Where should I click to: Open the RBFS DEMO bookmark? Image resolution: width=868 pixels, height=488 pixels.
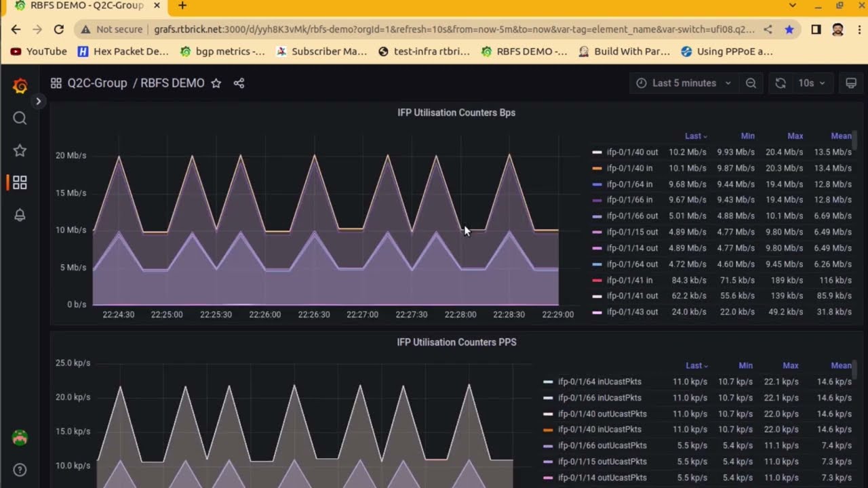524,52
